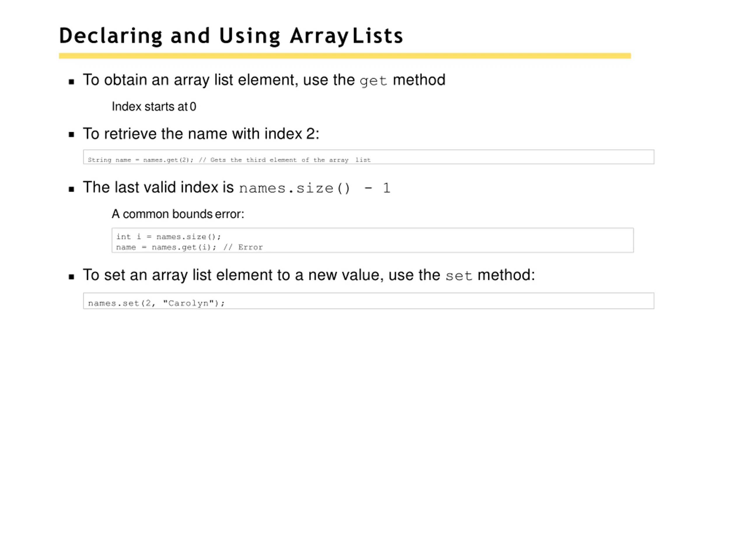Click the 'int i = names.size();' code line
Screen dimensions: 747x560
point(168,237)
